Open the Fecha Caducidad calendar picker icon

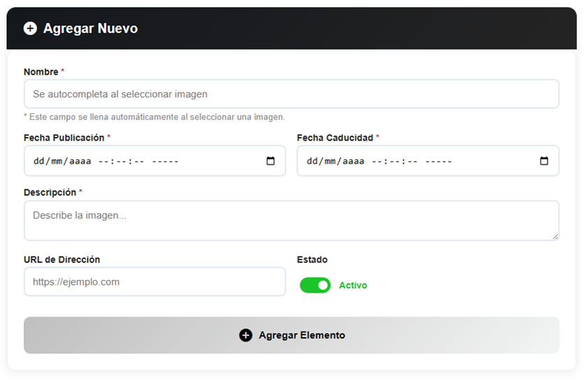pos(544,161)
